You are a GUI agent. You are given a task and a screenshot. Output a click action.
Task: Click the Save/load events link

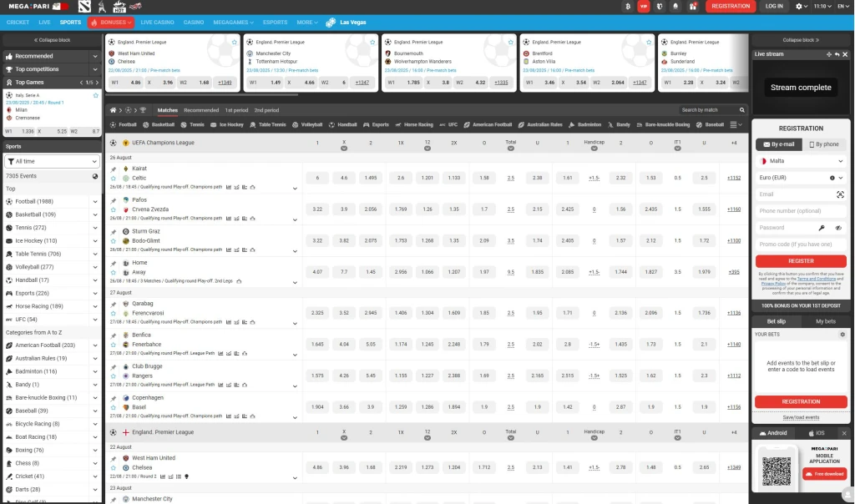coord(801,417)
